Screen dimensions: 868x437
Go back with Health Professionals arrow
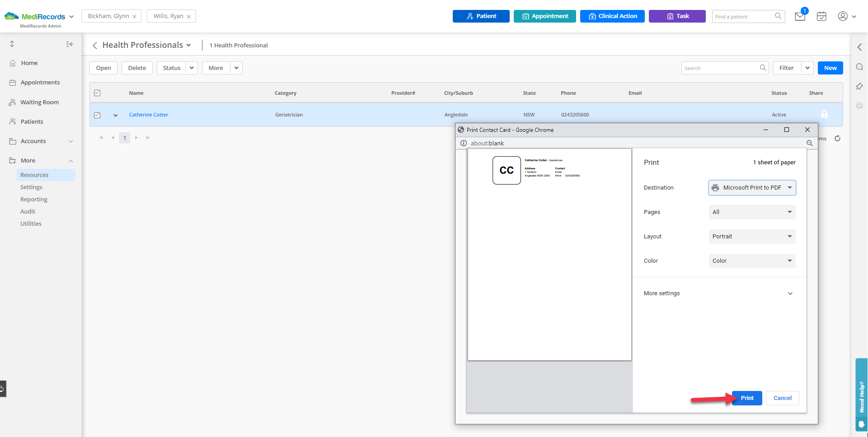95,45
